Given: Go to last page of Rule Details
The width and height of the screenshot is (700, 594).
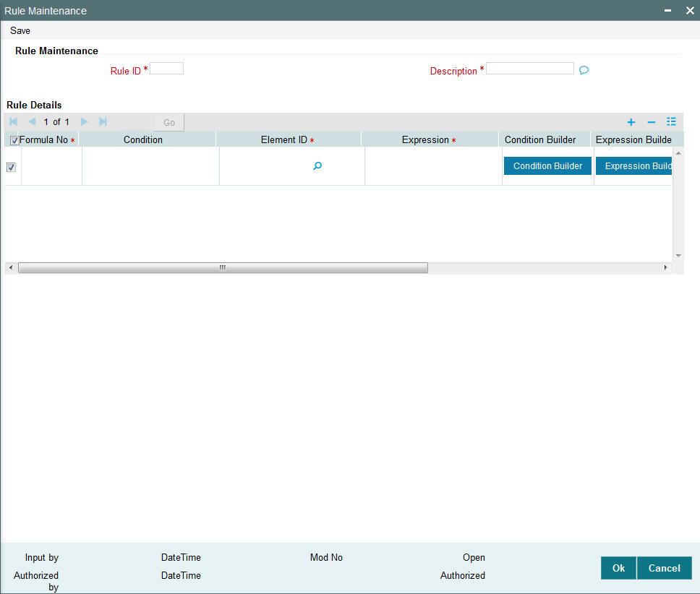Looking at the screenshot, I should [x=103, y=121].
